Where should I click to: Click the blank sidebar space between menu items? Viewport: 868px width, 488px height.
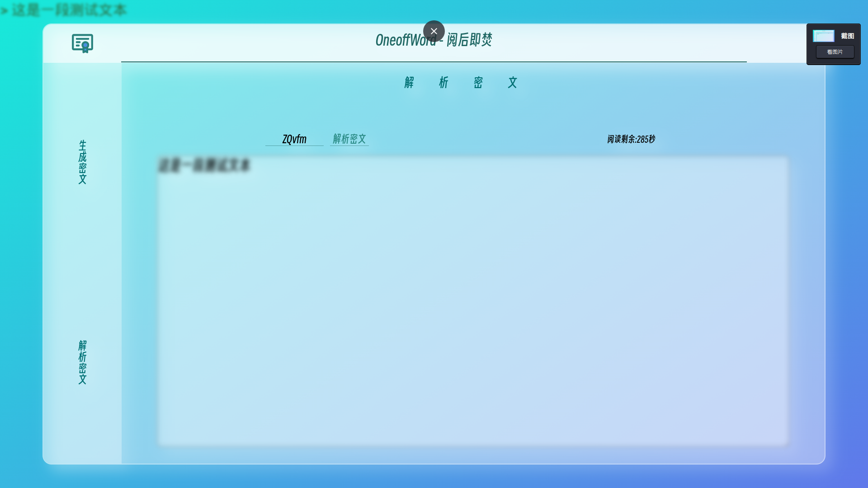[x=82, y=262]
